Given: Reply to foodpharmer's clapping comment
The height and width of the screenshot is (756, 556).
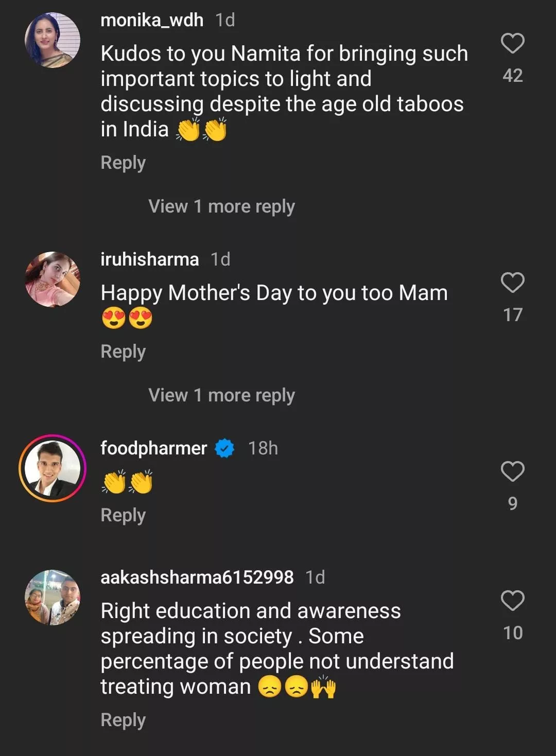Looking at the screenshot, I should pos(123,515).
